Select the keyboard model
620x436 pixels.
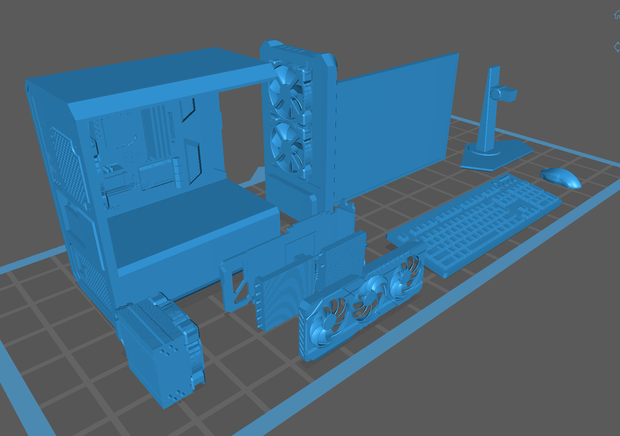coord(474,225)
